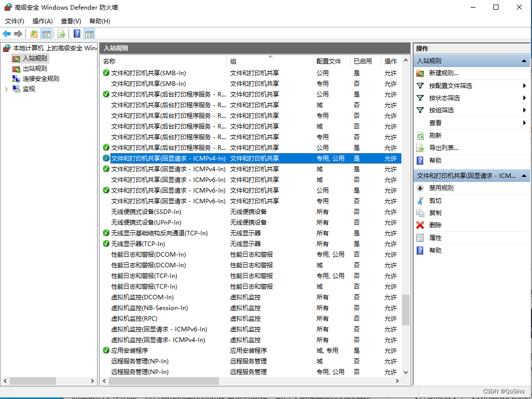Click the 监视 monitor tree icon
This screenshot has height=399, width=532.
16,89
